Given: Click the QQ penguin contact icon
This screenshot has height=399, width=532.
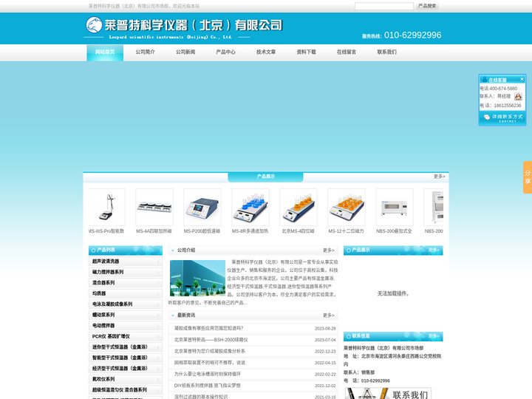Looking at the screenshot, I should coord(518,97).
